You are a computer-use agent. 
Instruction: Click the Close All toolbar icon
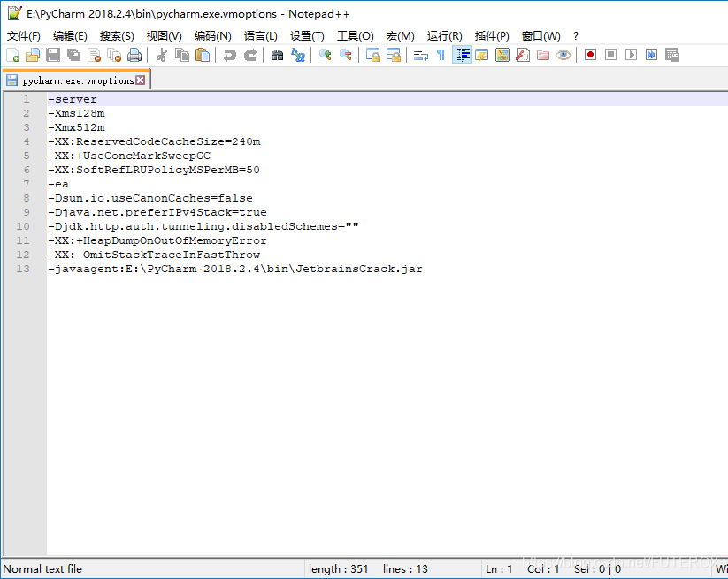[x=114, y=55]
